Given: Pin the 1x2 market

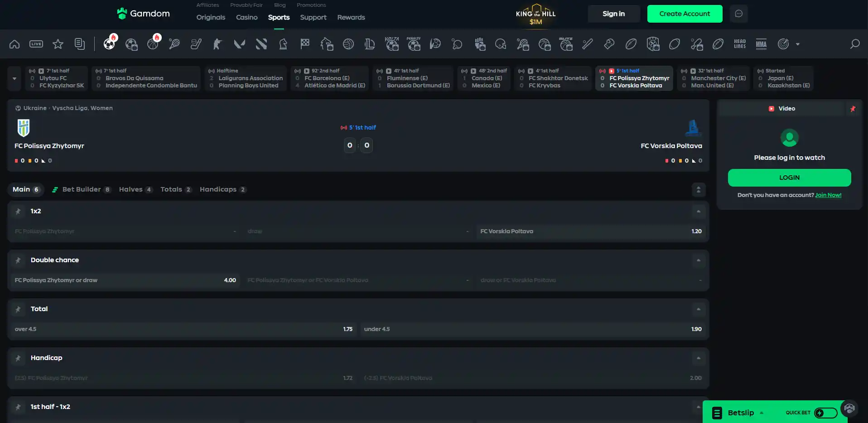Looking at the screenshot, I should coord(18,211).
